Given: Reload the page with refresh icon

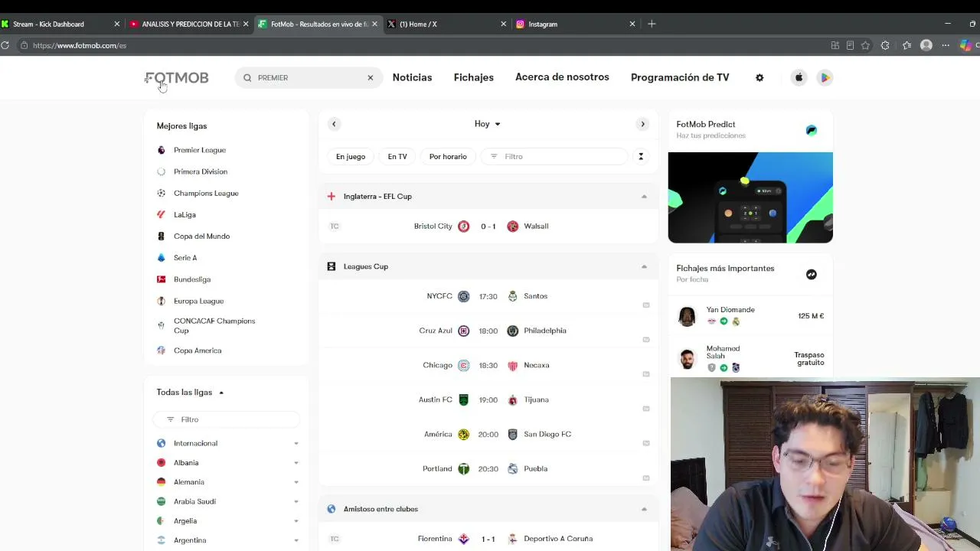Looking at the screenshot, I should click(5, 45).
